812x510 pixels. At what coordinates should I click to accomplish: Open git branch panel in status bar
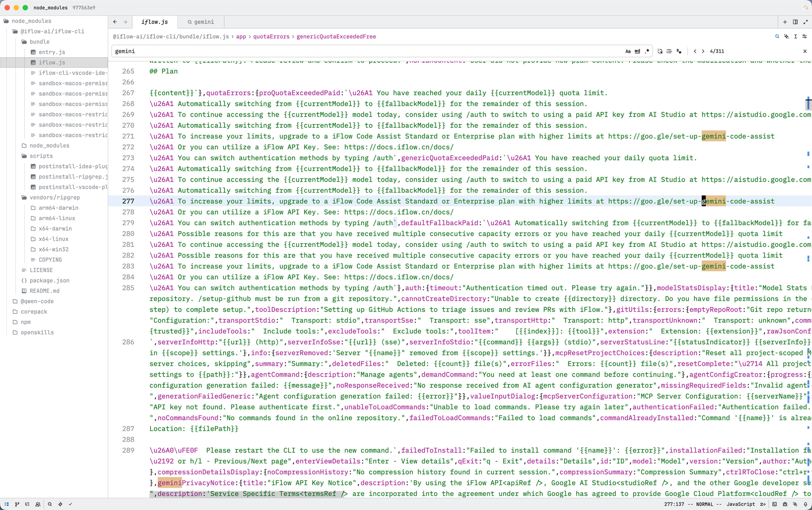pyautogui.click(x=17, y=504)
